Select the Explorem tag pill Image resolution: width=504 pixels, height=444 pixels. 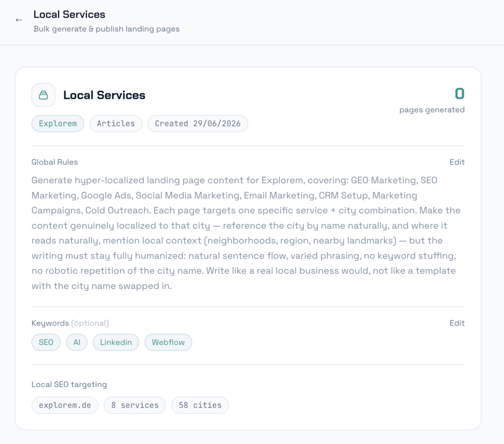[58, 123]
